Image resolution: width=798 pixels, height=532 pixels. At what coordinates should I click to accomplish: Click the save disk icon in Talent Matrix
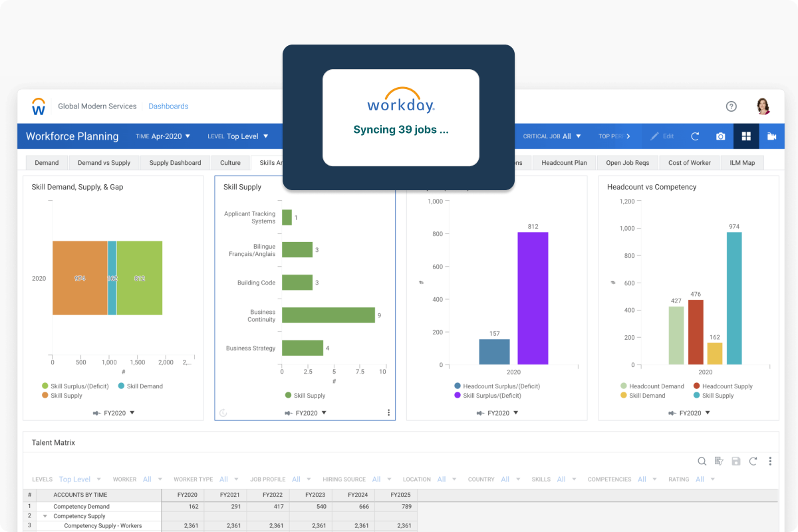click(x=736, y=461)
